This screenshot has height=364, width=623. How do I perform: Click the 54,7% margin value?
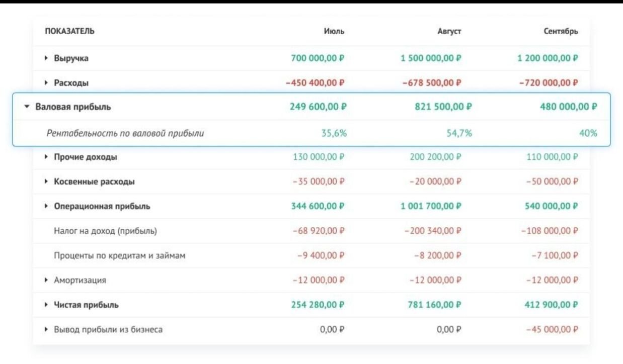pos(459,134)
